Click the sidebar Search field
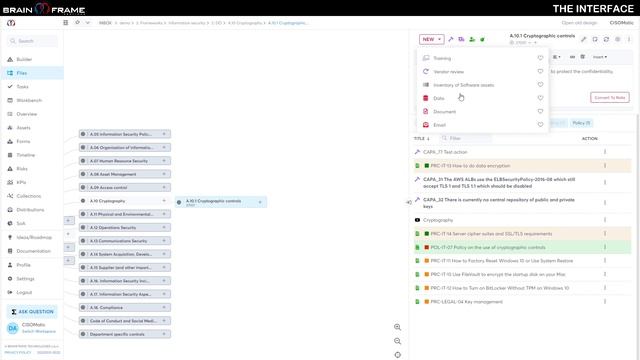Screen dimensions: 640x360 tap(32, 41)
